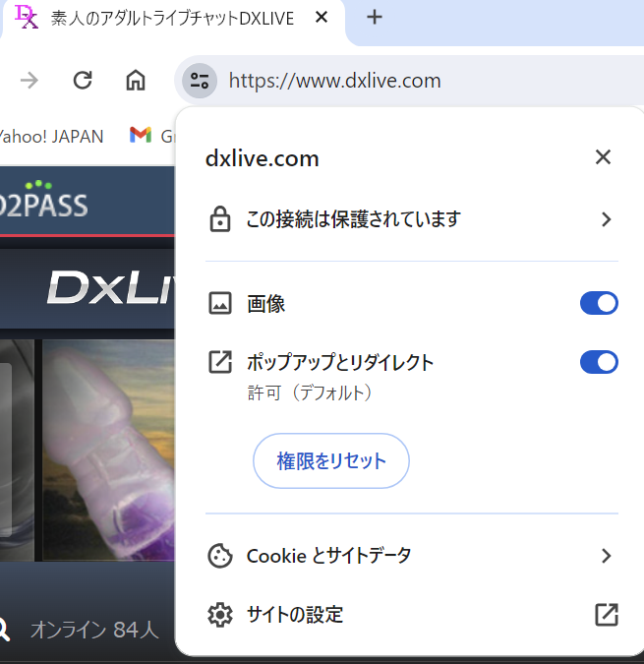
Task: Open the Gmail bookmark icon
Action: click(141, 135)
